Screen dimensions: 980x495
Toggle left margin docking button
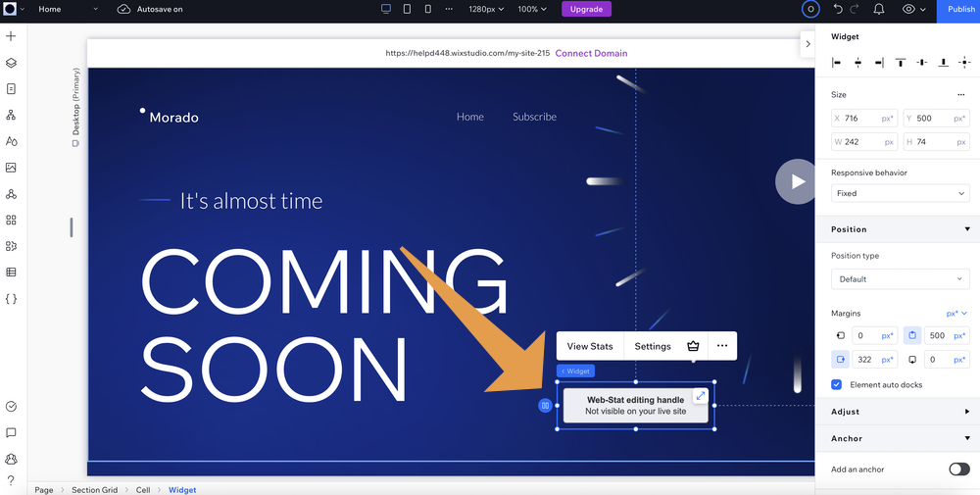click(x=841, y=335)
